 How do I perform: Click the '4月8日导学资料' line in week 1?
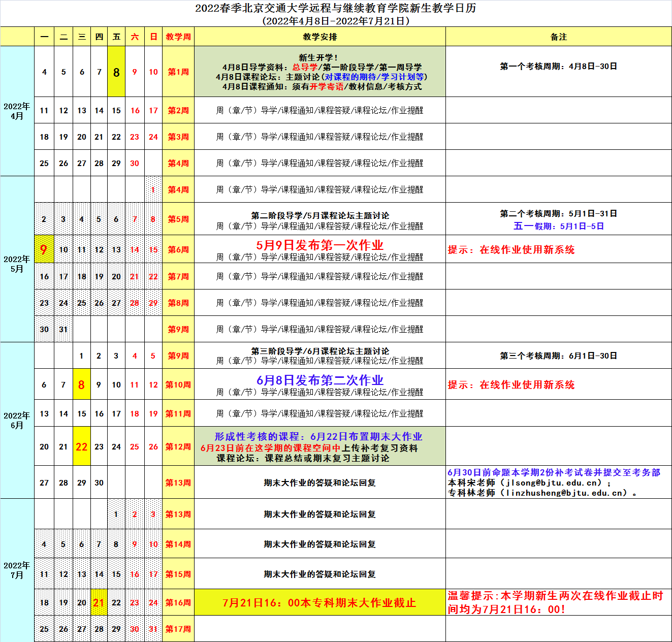[x=322, y=67]
